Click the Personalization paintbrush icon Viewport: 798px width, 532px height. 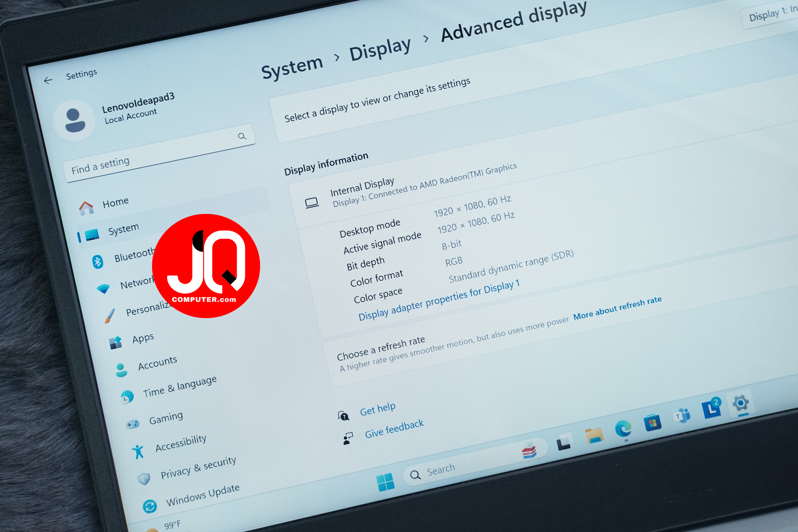tap(110, 315)
